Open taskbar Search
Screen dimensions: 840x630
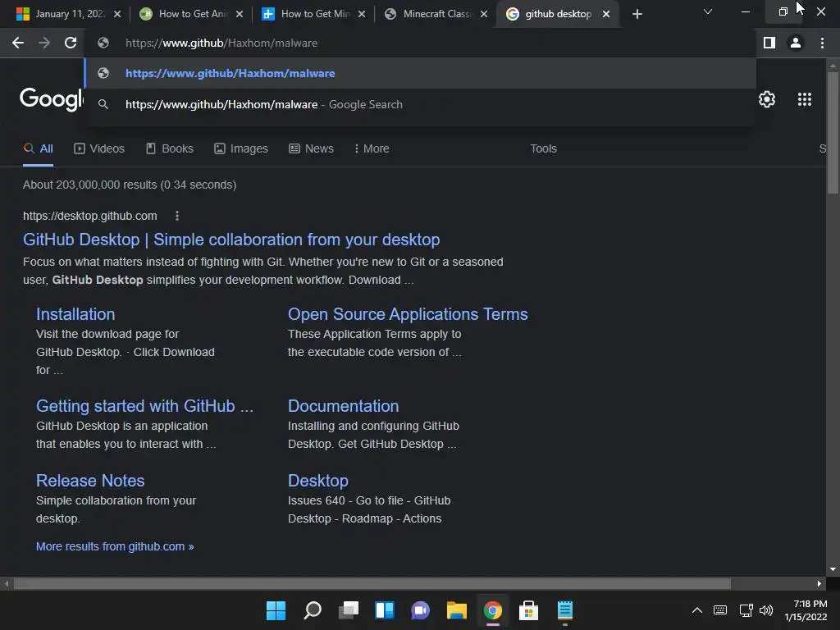(x=313, y=610)
